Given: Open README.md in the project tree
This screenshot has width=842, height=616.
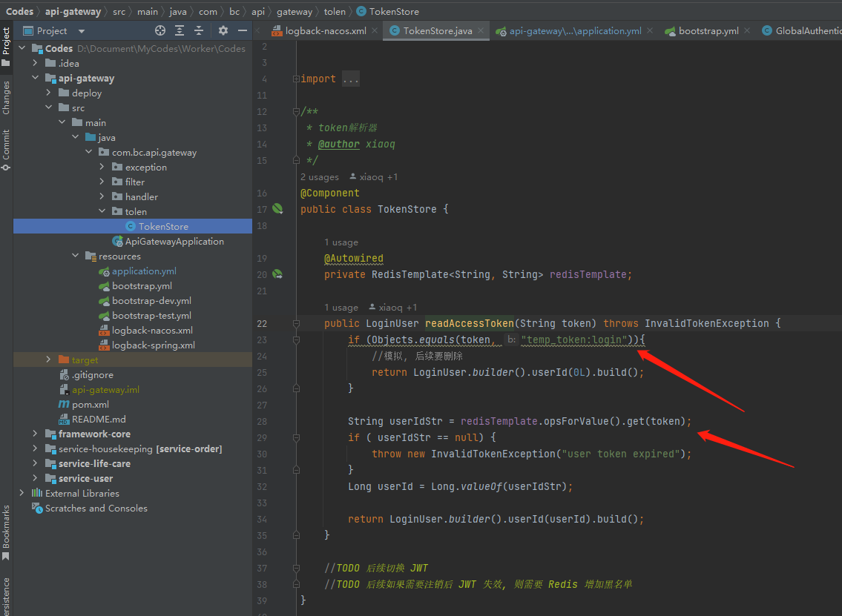Looking at the screenshot, I should point(92,419).
